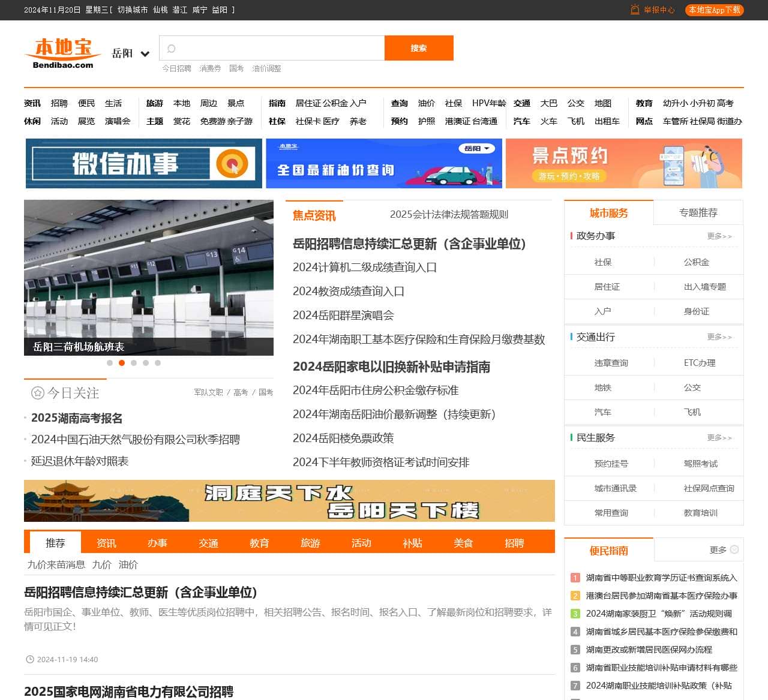Click the circle icon beside 更多 in 便民指南

tap(734, 549)
